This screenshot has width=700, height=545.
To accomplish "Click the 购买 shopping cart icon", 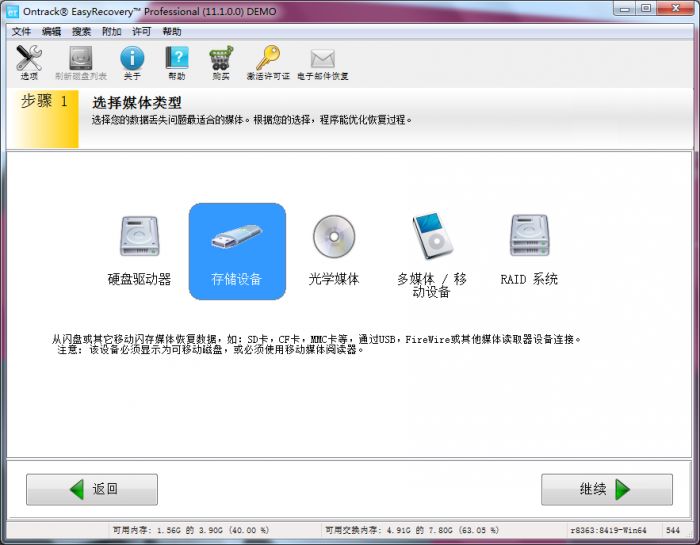I will (221, 60).
